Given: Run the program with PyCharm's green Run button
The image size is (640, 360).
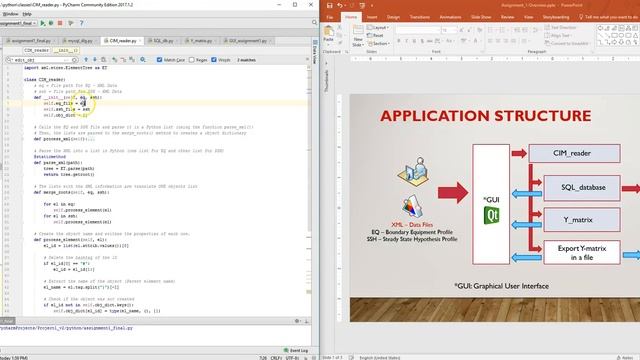Looking at the screenshot, I should 42,23.
